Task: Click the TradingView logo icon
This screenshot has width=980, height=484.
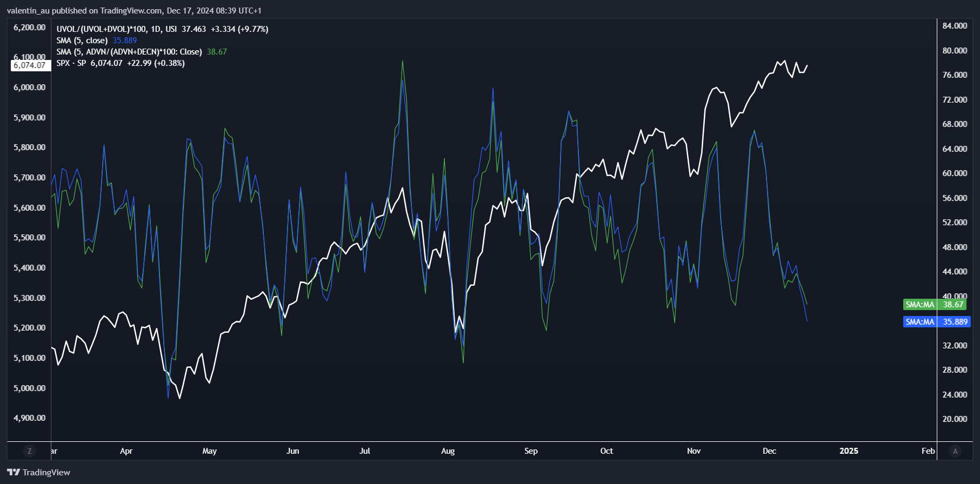Action: point(14,472)
